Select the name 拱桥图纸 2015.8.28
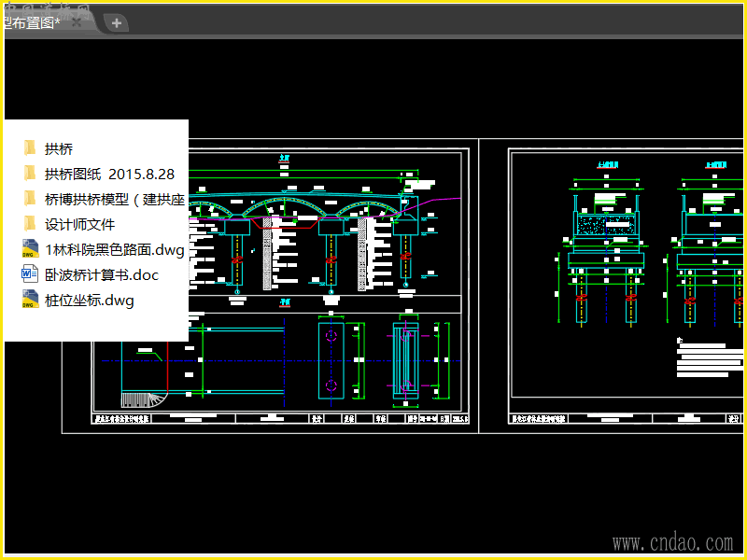Image resolution: width=747 pixels, height=560 pixels. coord(109,174)
